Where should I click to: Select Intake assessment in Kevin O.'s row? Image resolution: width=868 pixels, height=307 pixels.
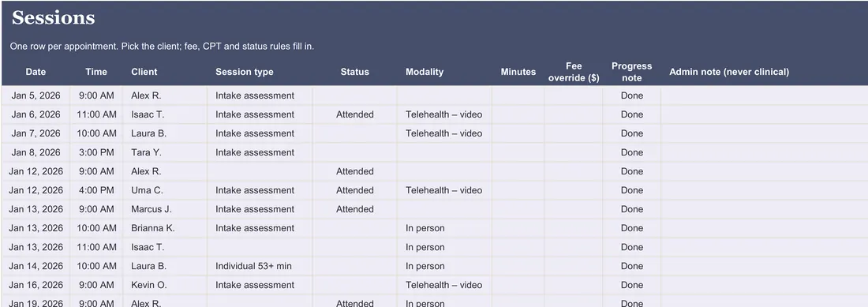point(260,285)
